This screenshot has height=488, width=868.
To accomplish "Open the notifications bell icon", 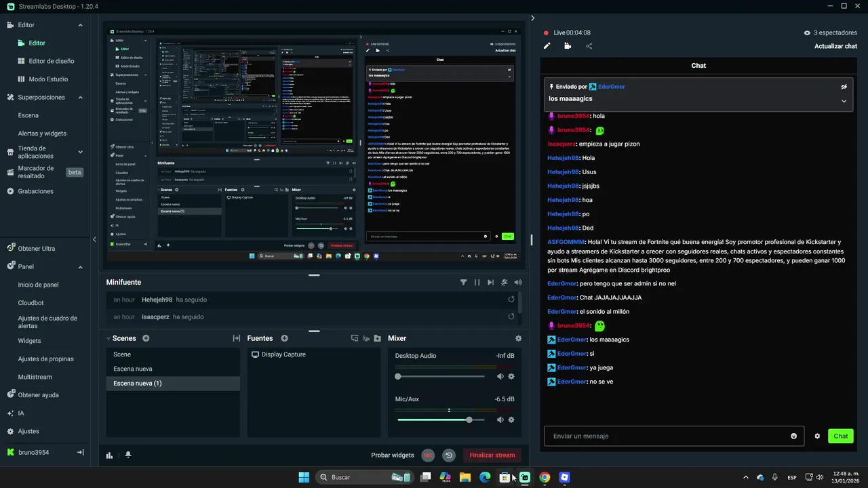I will [128, 455].
